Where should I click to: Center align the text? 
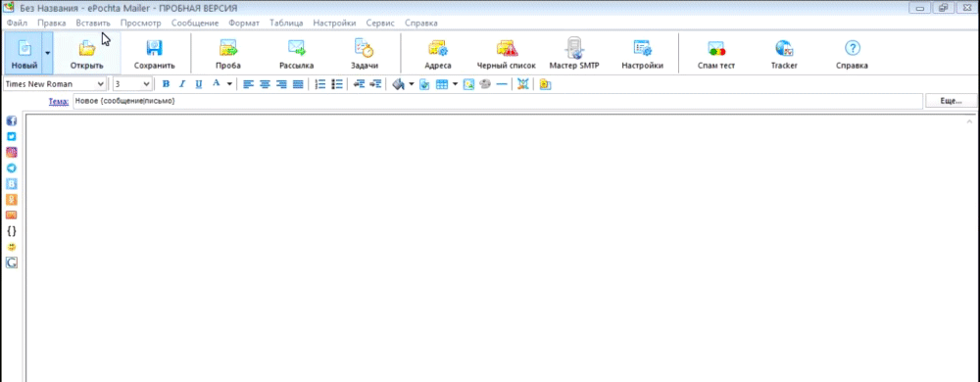click(265, 83)
